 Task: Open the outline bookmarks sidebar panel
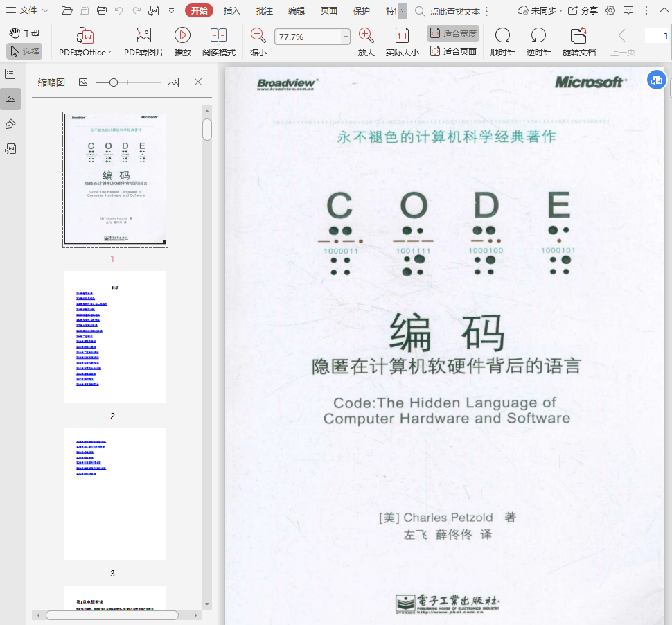[10, 73]
